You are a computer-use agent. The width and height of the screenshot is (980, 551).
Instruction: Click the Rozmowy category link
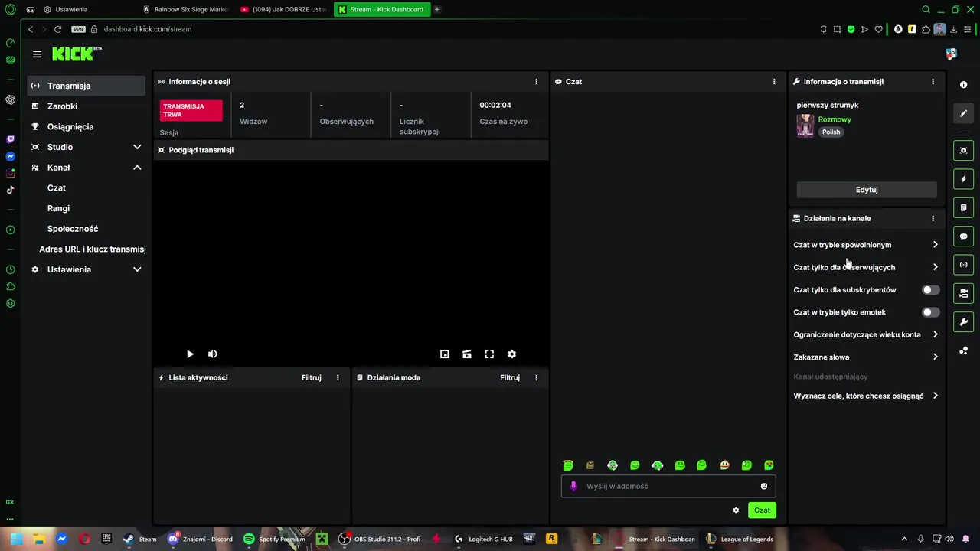tap(835, 119)
